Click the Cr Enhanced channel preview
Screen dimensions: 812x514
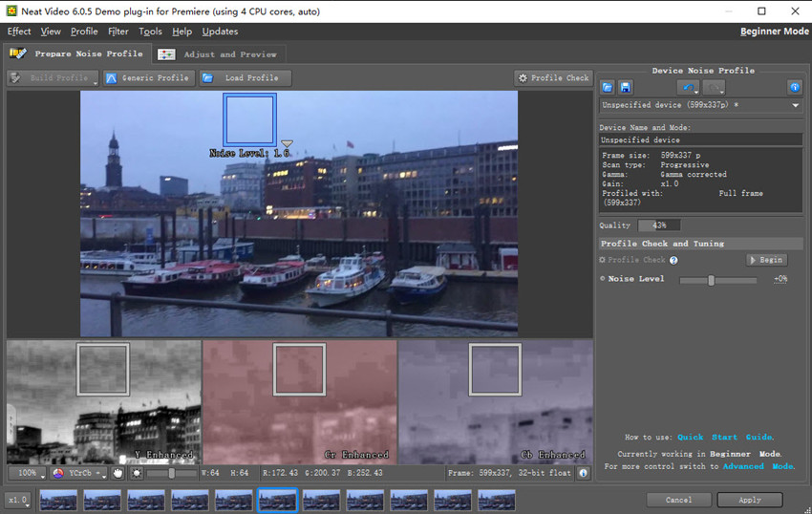pyautogui.click(x=300, y=402)
